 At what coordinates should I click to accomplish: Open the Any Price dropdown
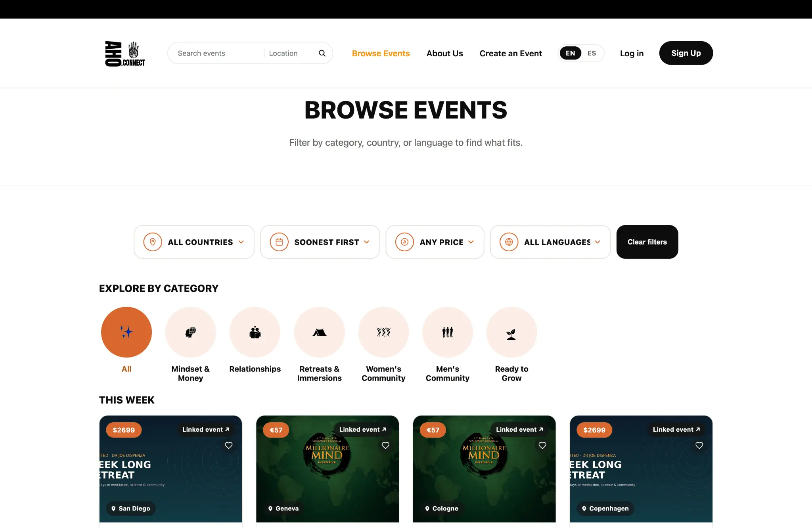[435, 242]
